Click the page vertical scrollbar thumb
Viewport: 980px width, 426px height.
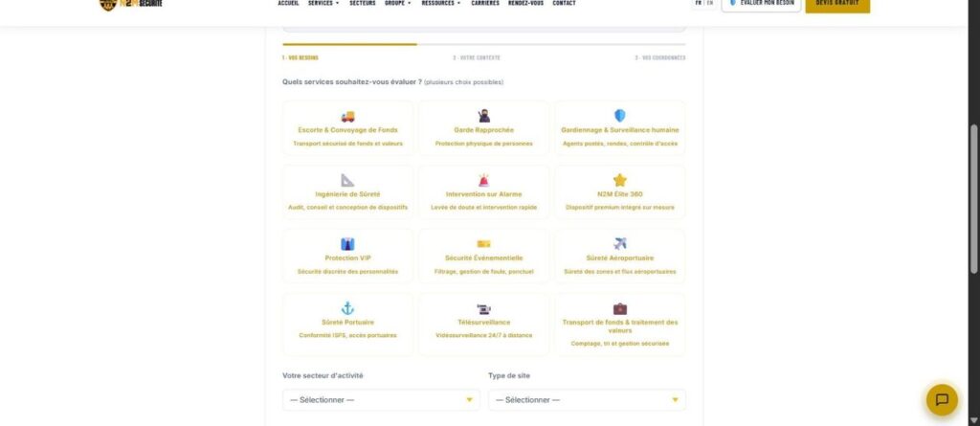click(973, 199)
